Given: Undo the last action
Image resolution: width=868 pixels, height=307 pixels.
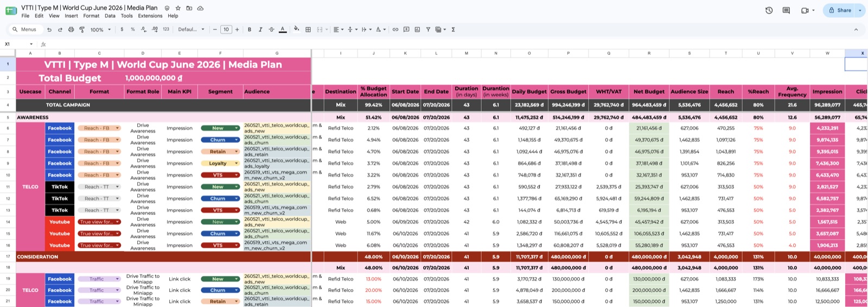Looking at the screenshot, I should tap(49, 29).
